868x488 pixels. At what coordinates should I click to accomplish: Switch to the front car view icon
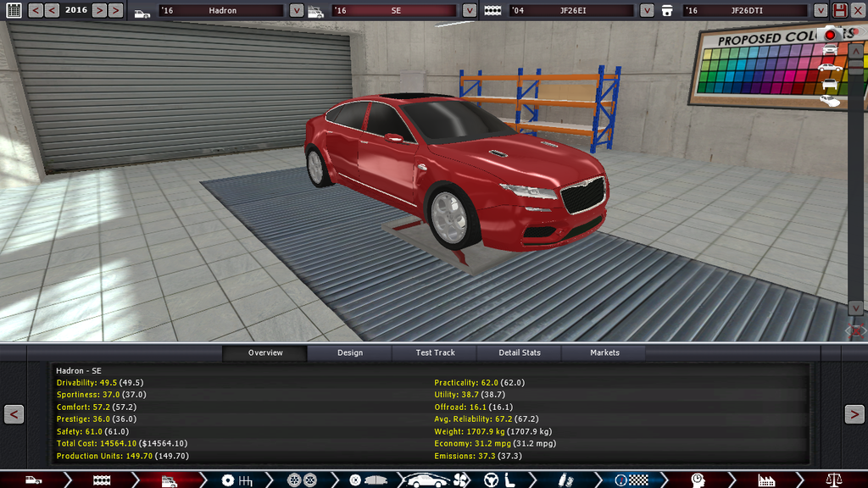point(830,51)
